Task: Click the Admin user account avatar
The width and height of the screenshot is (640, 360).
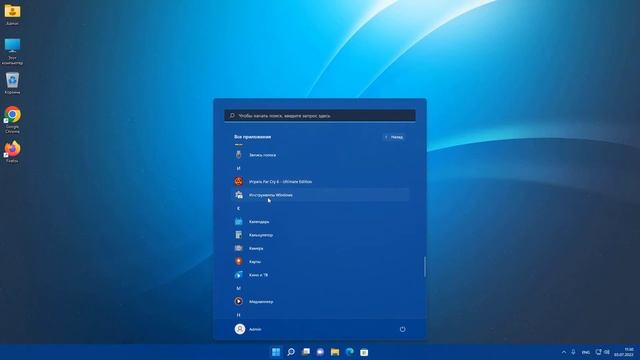Action: 240,329
